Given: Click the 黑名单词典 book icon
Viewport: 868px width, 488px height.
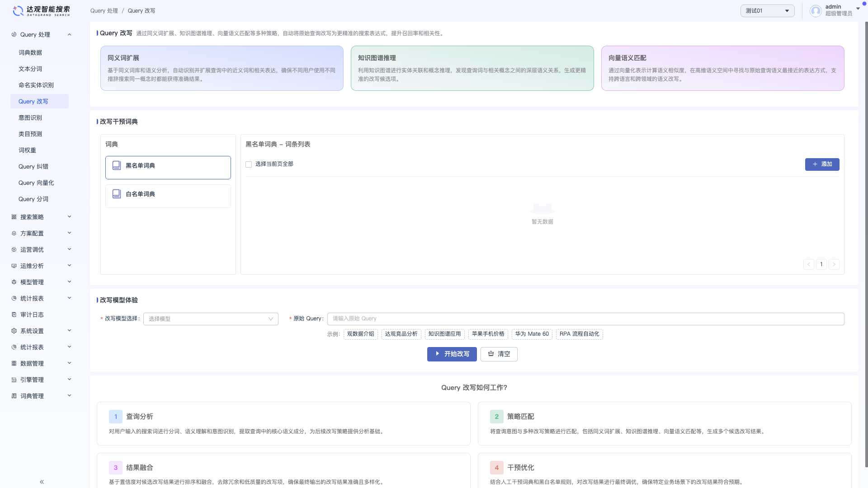Looking at the screenshot, I should pyautogui.click(x=117, y=166).
